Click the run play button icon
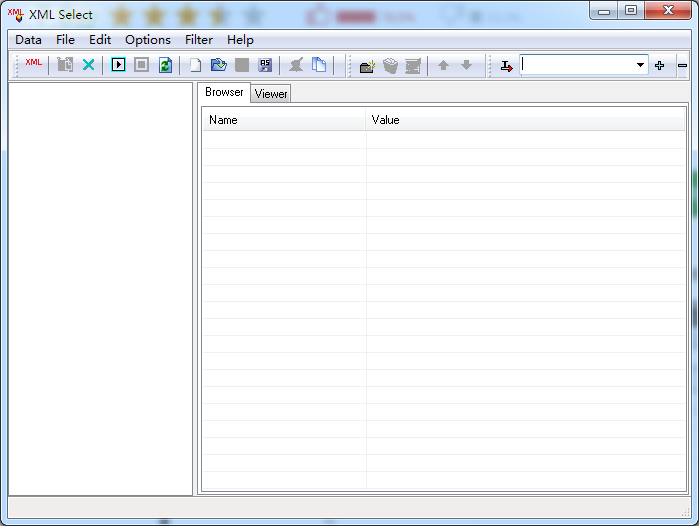Viewport: 699px width, 526px height. (x=118, y=65)
